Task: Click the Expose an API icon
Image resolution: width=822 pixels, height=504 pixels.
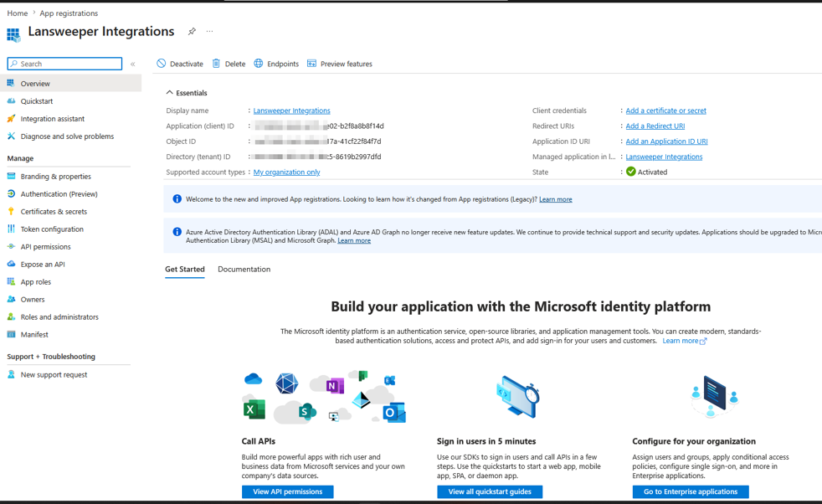Action: (11, 264)
